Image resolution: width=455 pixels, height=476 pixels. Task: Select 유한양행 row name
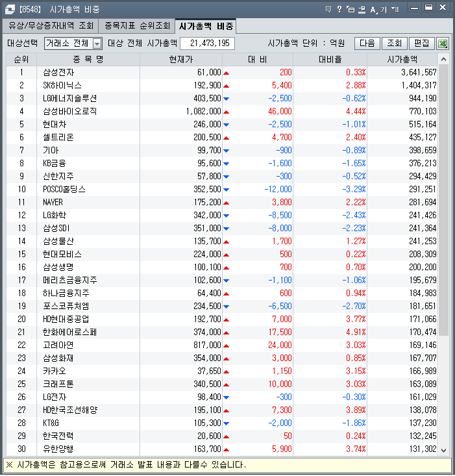click(58, 449)
